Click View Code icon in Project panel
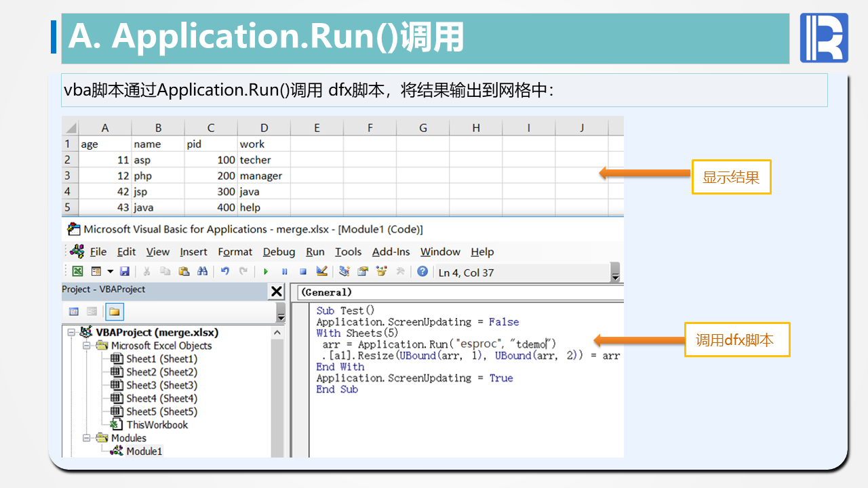868x488 pixels. pos(74,312)
